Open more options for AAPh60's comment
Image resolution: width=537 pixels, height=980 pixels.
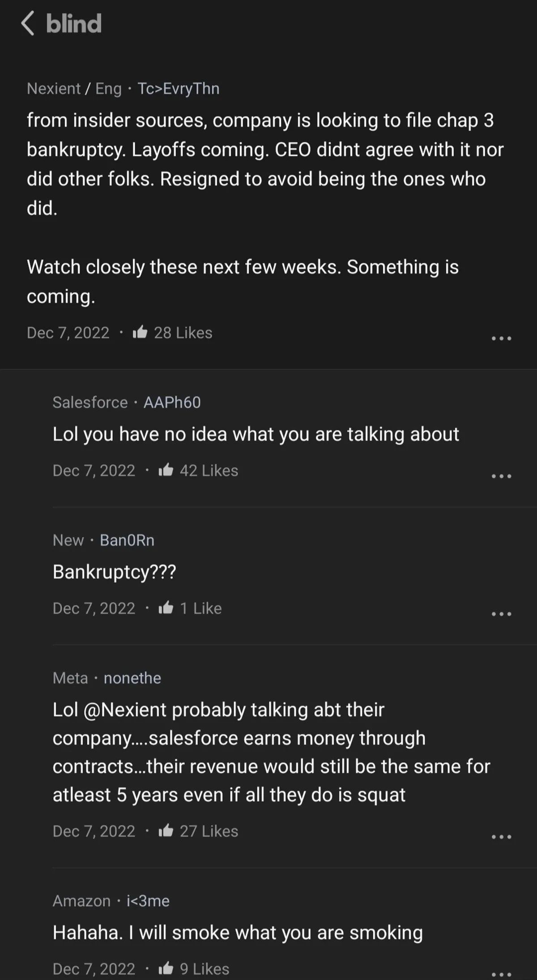click(x=501, y=476)
